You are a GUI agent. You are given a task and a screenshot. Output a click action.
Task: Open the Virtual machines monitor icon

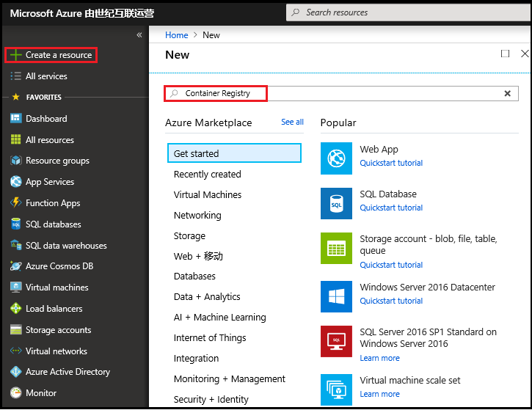click(x=15, y=288)
